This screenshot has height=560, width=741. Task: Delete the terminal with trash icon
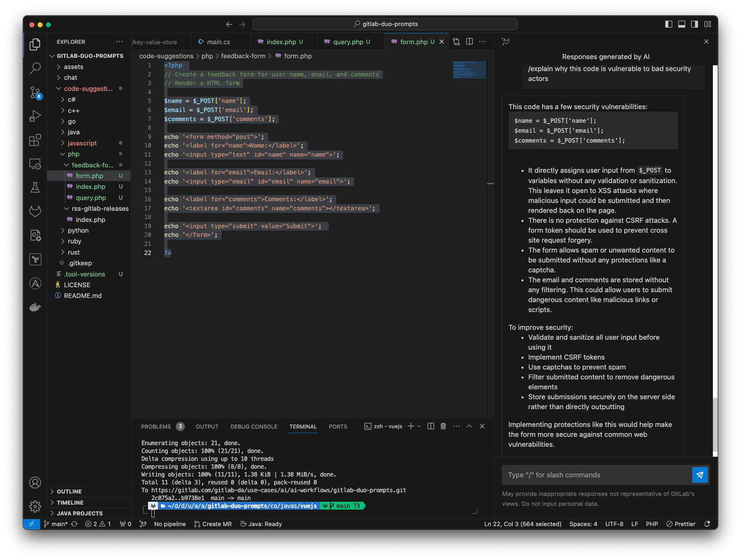point(443,426)
